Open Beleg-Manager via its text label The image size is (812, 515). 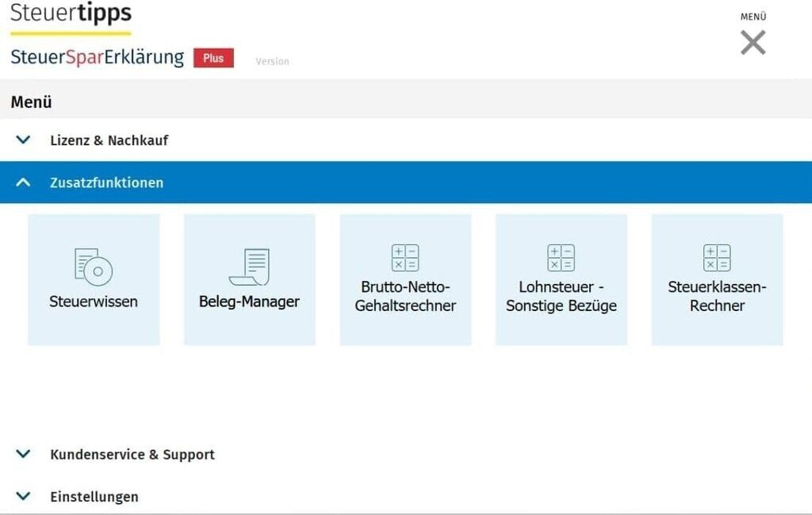[x=249, y=302]
